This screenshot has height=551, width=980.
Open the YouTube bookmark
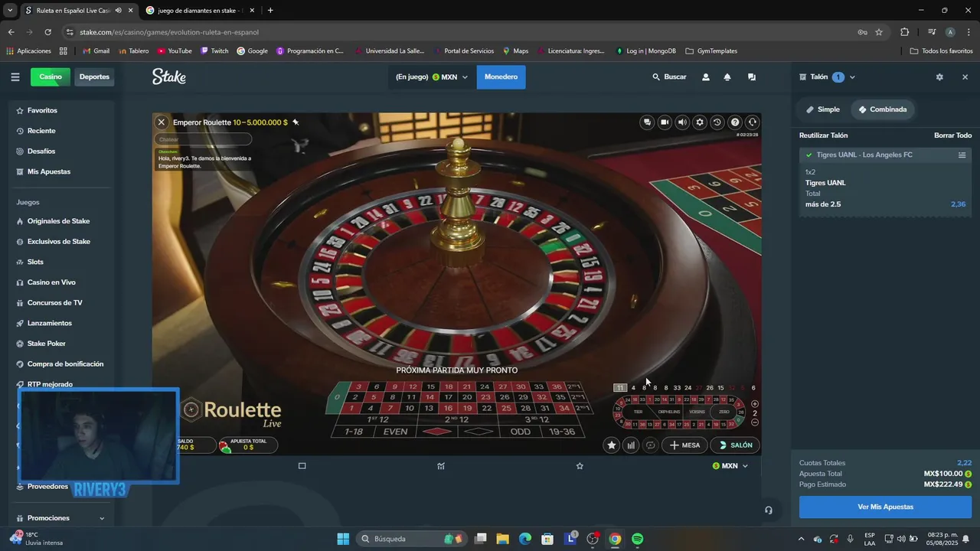coord(175,51)
